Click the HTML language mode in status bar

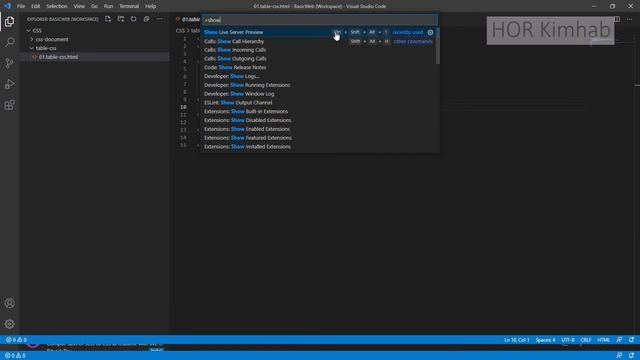pos(603,340)
